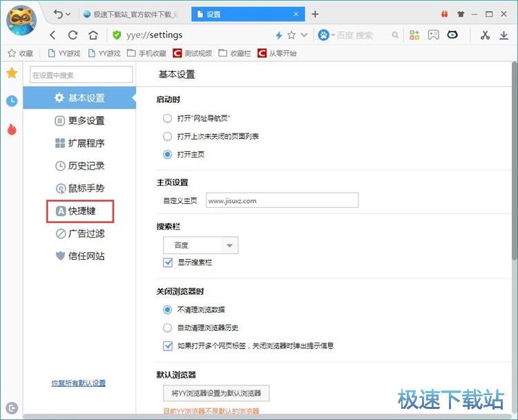Open 广告过滤 settings section
The image size is (518, 420).
tap(79, 233)
